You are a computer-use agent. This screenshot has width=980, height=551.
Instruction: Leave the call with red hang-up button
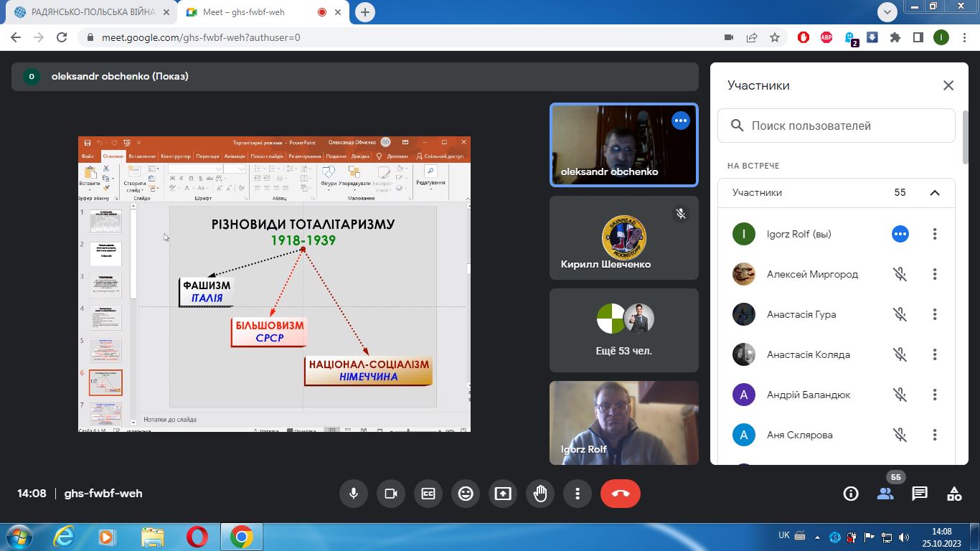coord(621,494)
